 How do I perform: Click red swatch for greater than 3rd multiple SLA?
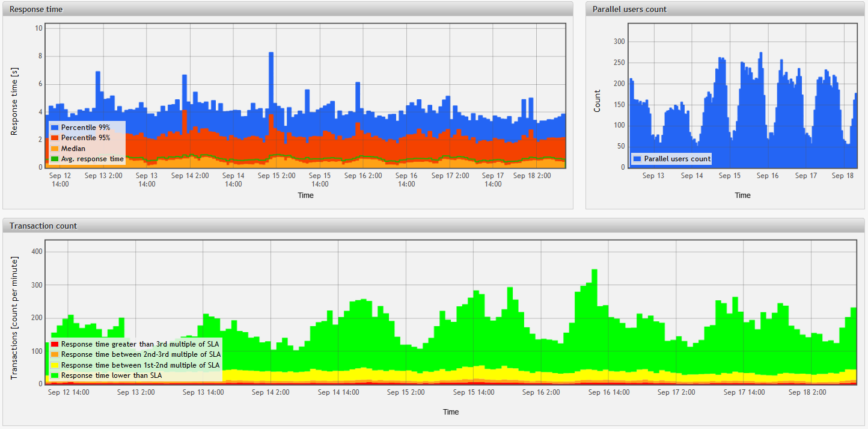[x=55, y=344]
